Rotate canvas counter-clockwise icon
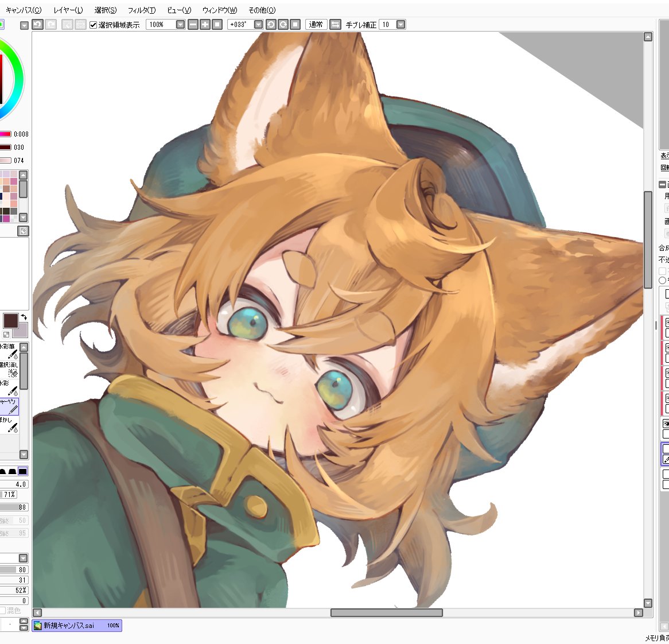669x644 pixels. 271,25
